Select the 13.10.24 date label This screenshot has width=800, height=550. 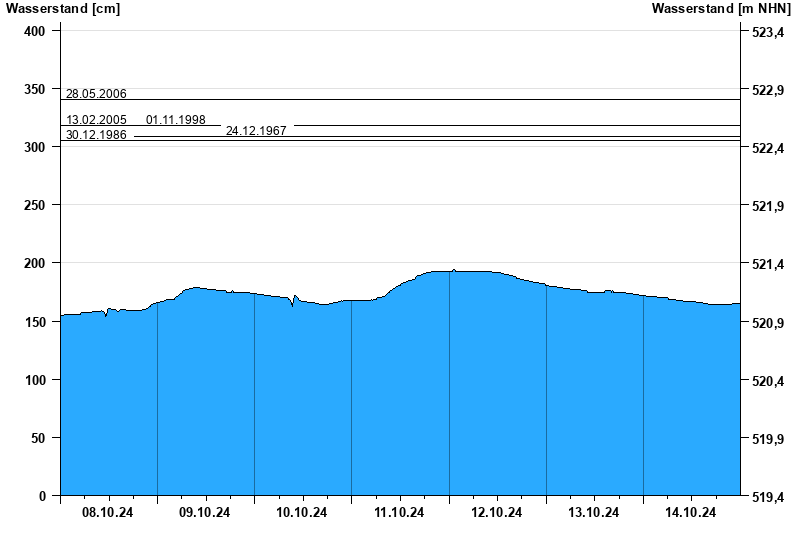[594, 513]
